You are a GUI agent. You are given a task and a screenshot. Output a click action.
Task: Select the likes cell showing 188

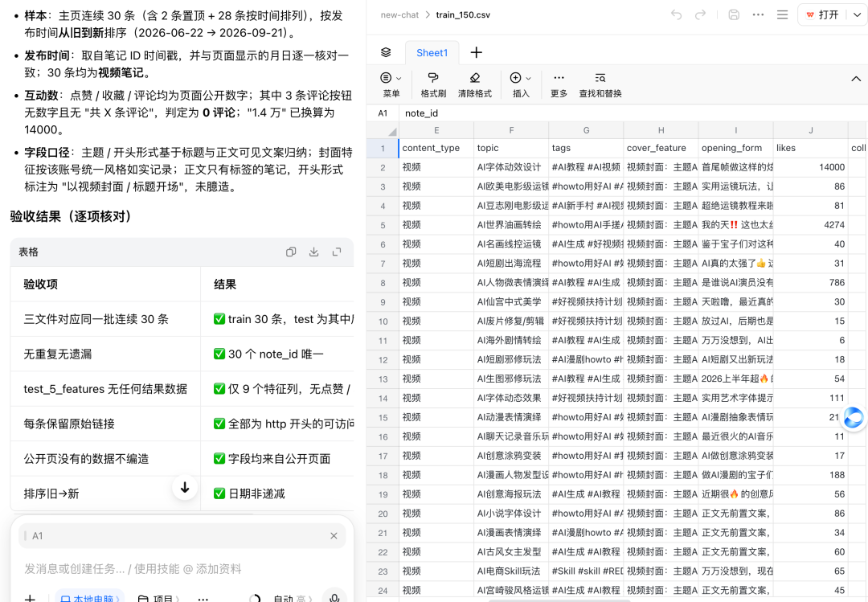(810, 475)
